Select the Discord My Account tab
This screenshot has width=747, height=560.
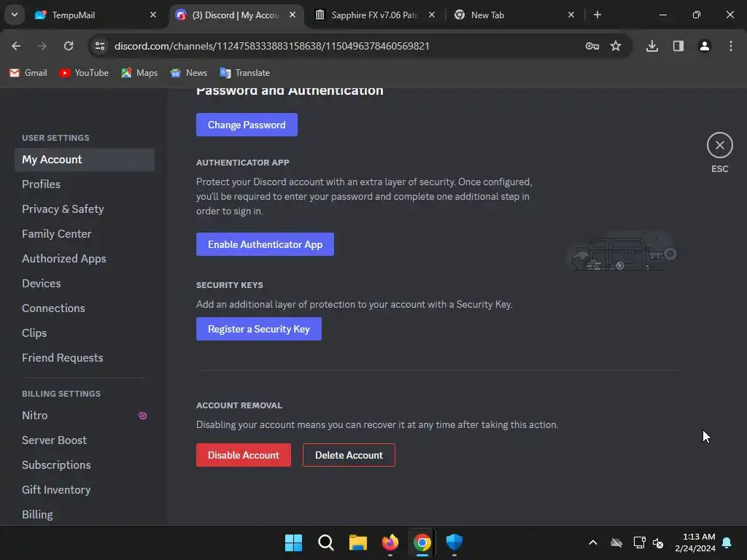click(236, 15)
